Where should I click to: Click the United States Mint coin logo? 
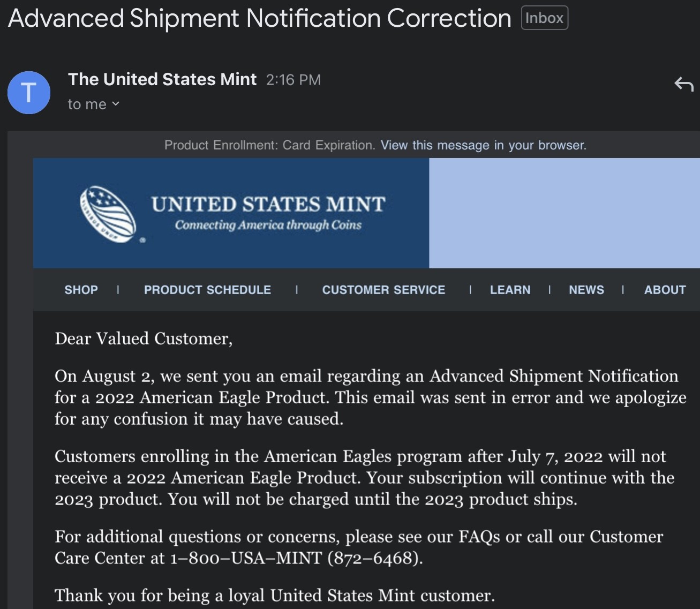point(108,214)
